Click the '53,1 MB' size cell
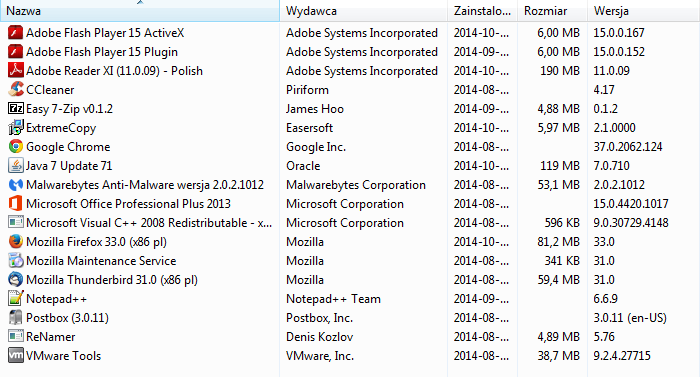This screenshot has width=700, height=377. click(558, 185)
